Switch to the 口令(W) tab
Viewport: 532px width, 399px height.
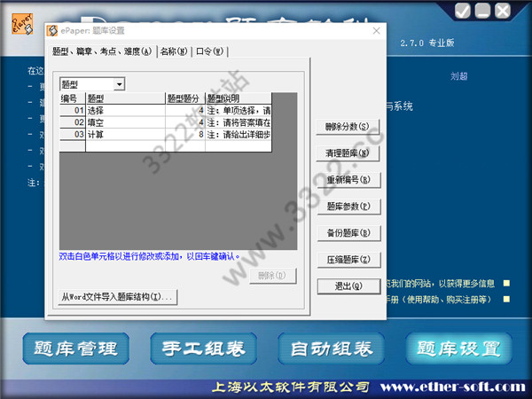point(209,51)
